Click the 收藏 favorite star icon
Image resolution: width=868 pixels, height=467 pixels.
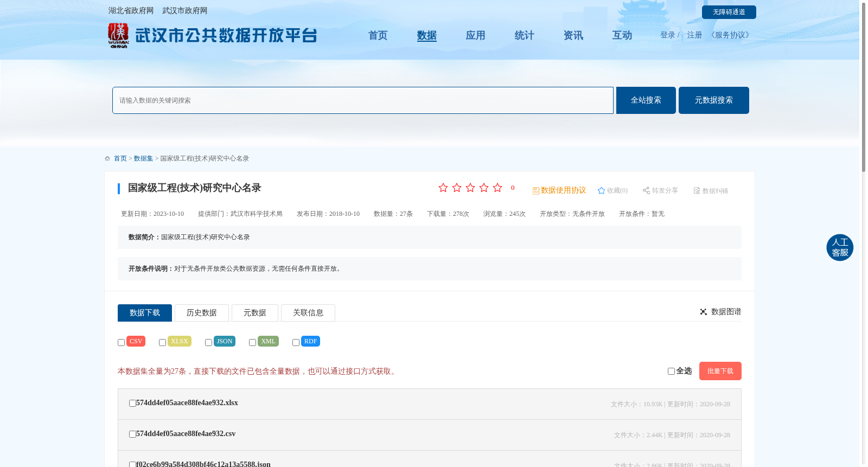[x=601, y=190]
